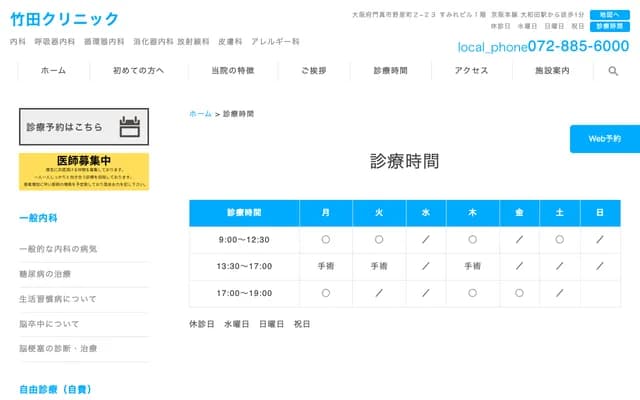
Task: Open 脳梗塞の診断、治療 sidebar link
Action: point(58,349)
